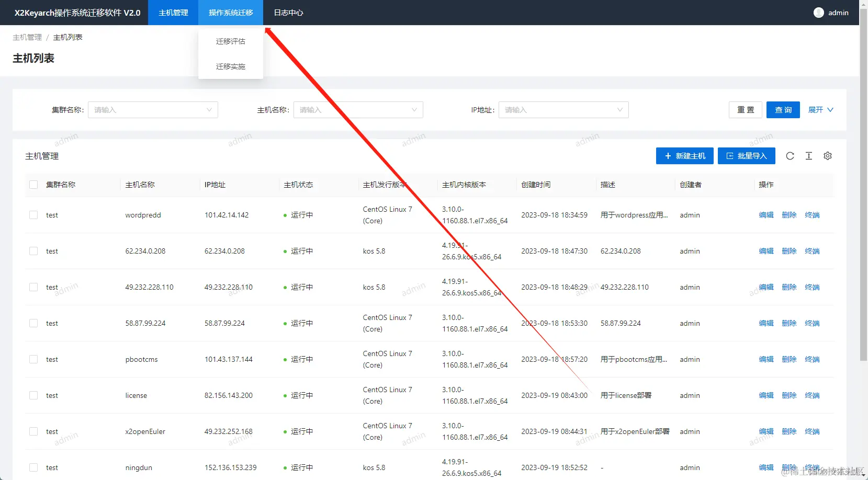Open the IP地址 filter dropdown
Image resolution: width=868 pixels, height=480 pixels.
563,110
